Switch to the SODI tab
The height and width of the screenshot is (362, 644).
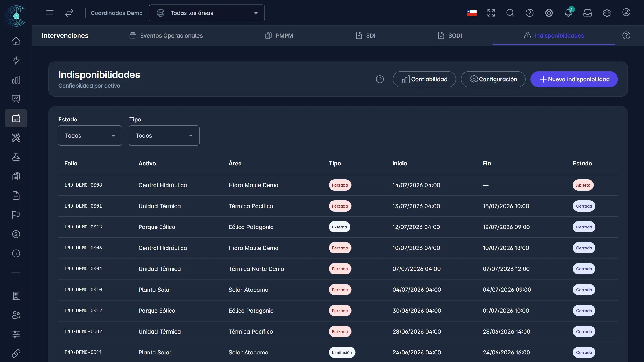pyautogui.click(x=450, y=35)
